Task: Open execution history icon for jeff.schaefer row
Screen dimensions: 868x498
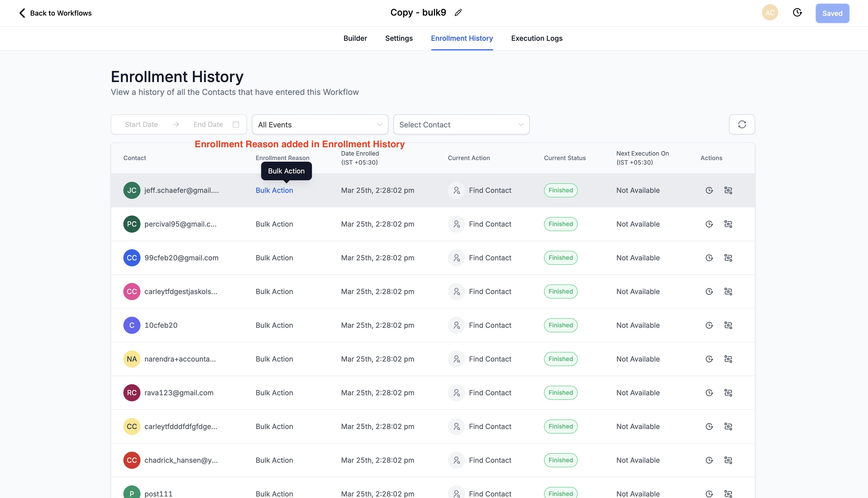Action: point(709,191)
